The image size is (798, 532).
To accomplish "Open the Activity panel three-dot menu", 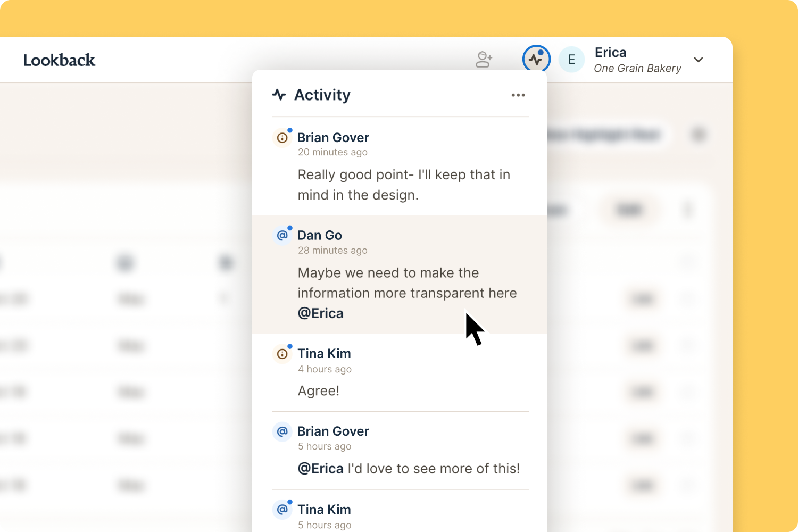I will coord(518,95).
